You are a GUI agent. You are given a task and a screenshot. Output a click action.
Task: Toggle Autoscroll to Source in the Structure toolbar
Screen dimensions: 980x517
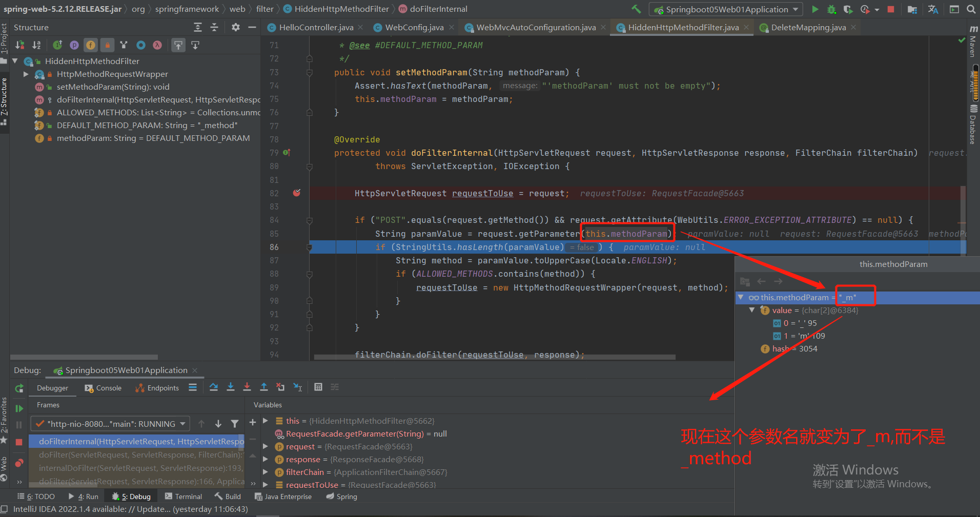tap(178, 45)
